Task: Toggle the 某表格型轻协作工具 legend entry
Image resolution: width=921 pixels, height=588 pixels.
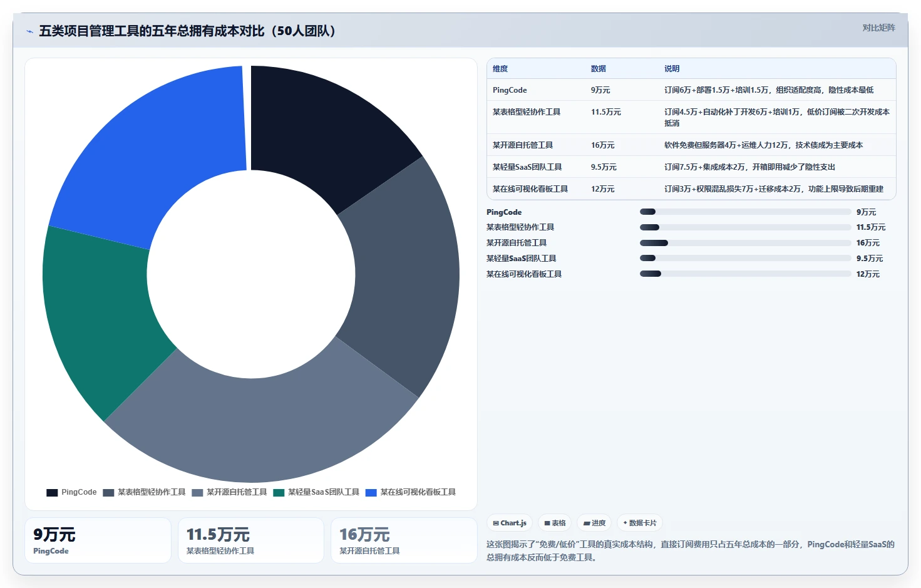Action: tap(144, 492)
